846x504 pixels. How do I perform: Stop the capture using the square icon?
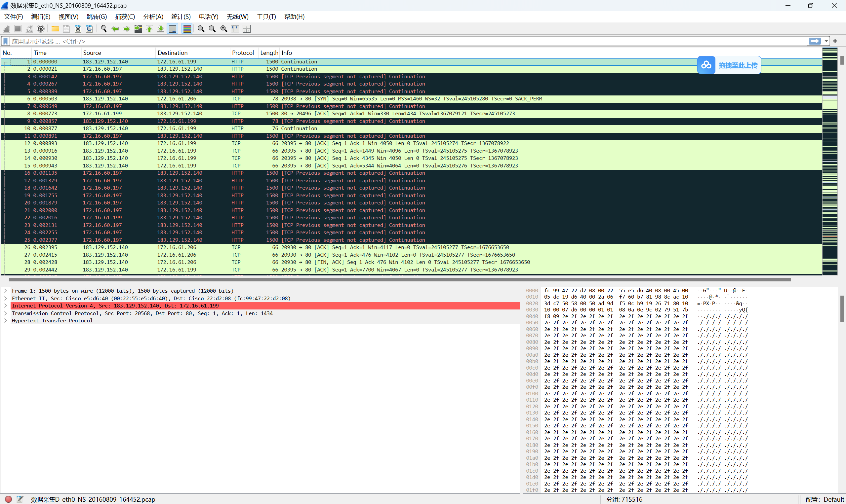tap(18, 29)
